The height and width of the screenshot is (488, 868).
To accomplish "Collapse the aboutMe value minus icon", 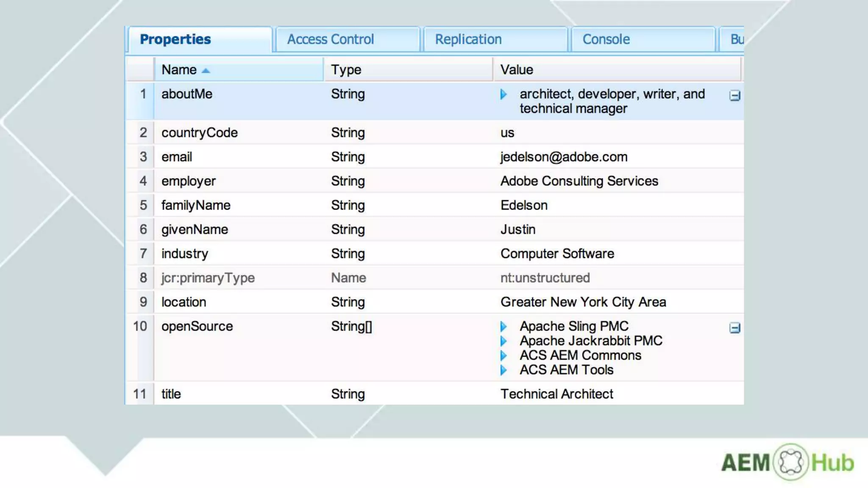I will 734,96.
